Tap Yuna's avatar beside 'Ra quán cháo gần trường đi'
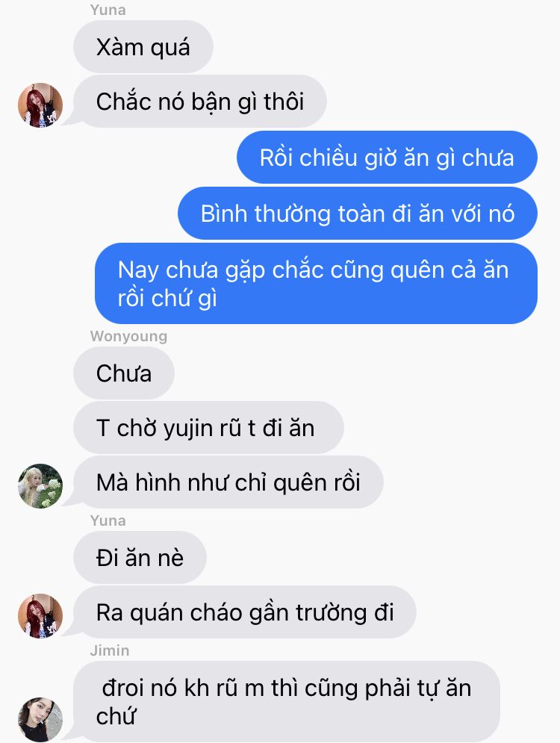 click(x=40, y=615)
